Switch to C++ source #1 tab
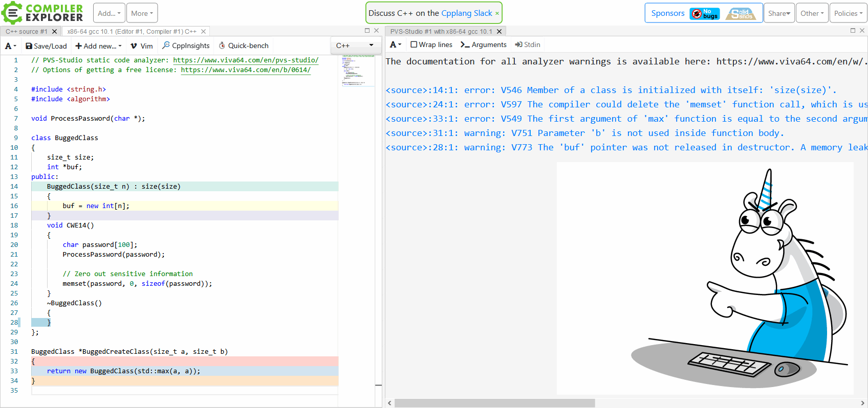 pos(27,32)
